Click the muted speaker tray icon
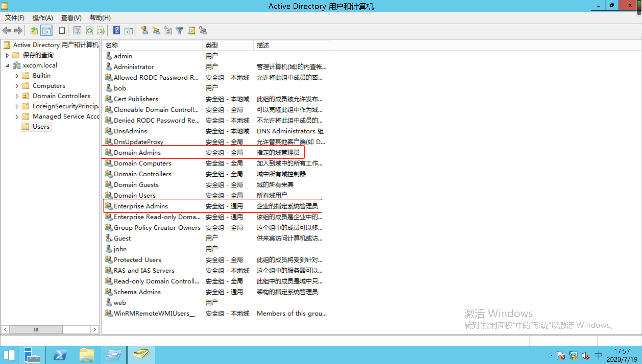Screen dimensions: 642x364 (585, 355)
